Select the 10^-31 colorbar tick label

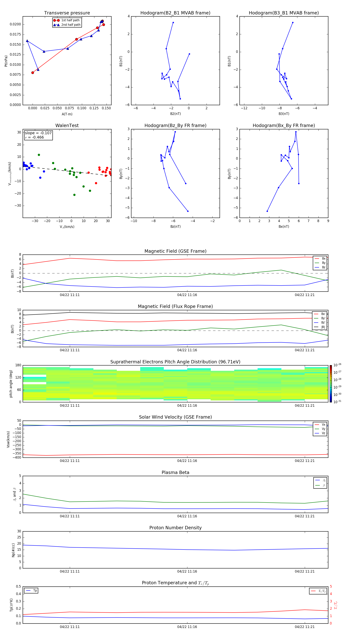337,402
